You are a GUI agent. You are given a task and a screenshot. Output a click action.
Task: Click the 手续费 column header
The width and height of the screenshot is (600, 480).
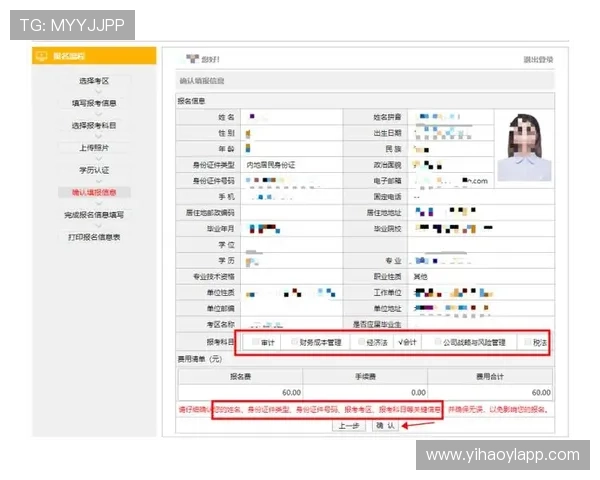click(365, 377)
